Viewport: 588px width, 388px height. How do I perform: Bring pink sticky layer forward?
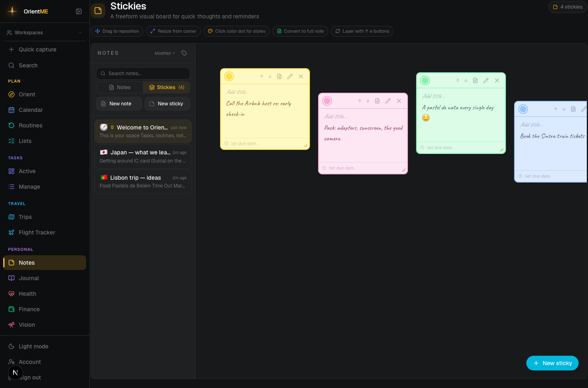click(360, 101)
